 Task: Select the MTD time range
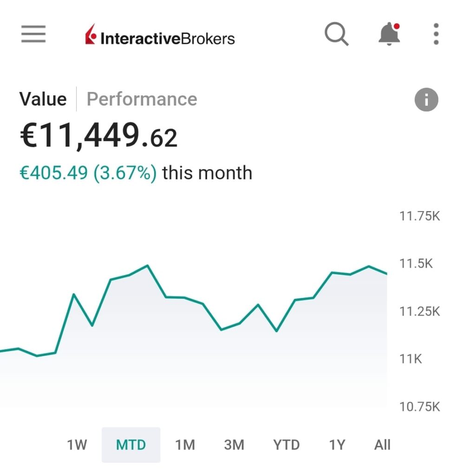(x=131, y=445)
